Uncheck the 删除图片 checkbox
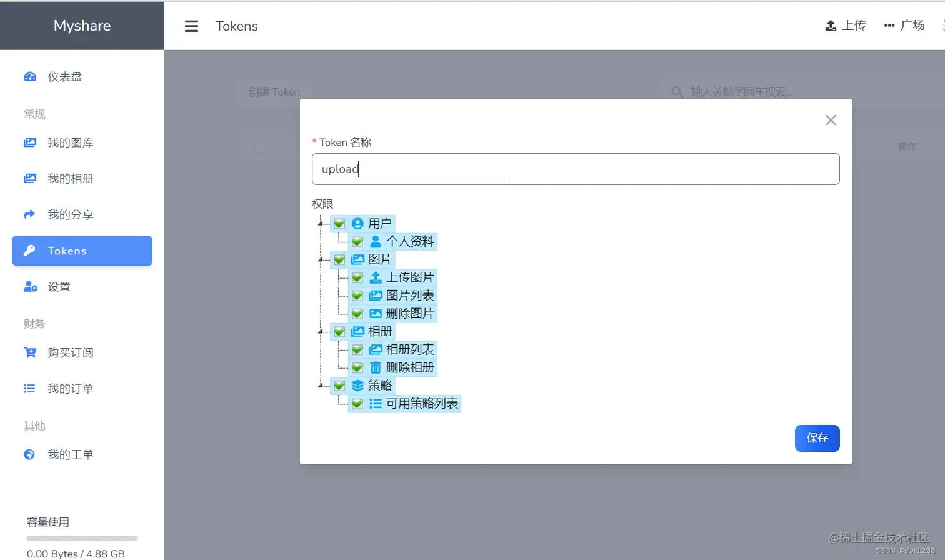 357,314
